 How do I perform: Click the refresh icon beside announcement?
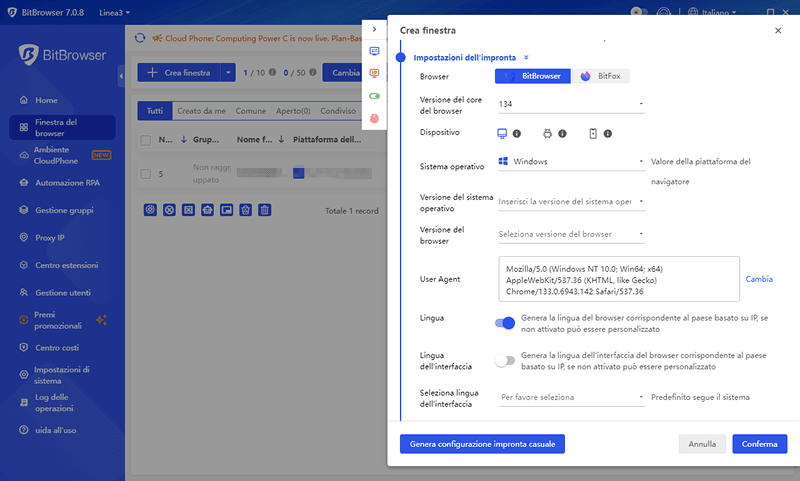[140, 38]
